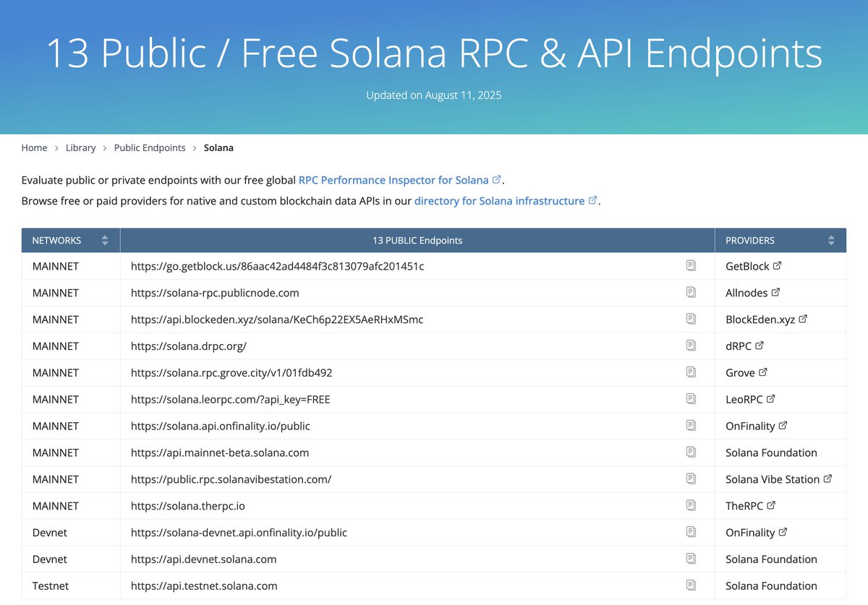Click the Updated on August 11, 2025 text
The width and height of the screenshot is (868, 605).
[434, 95]
